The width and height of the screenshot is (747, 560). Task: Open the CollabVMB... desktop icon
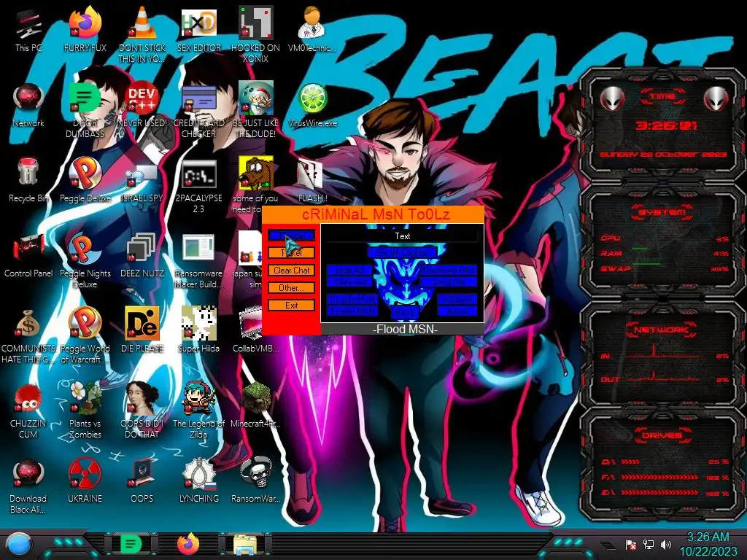coord(256,330)
